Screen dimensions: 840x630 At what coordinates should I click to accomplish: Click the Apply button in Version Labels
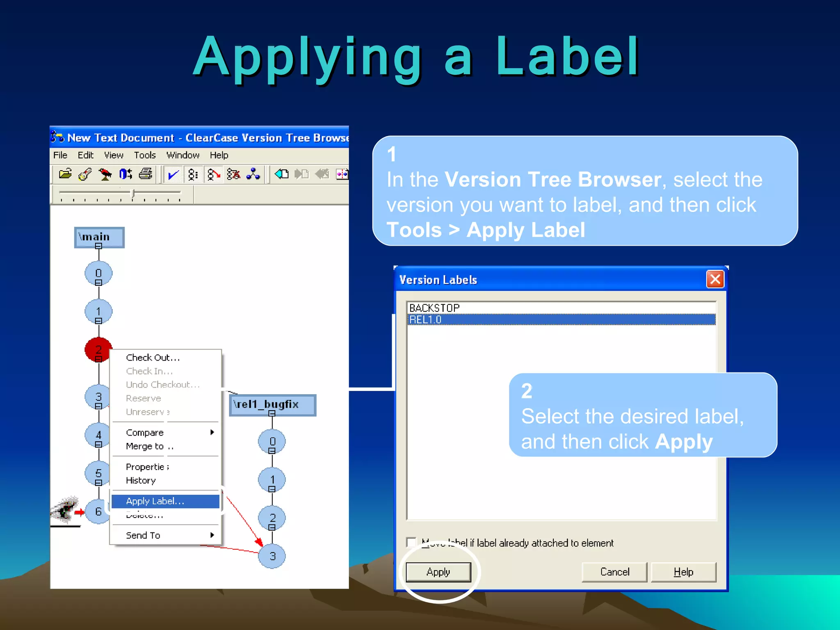click(438, 572)
